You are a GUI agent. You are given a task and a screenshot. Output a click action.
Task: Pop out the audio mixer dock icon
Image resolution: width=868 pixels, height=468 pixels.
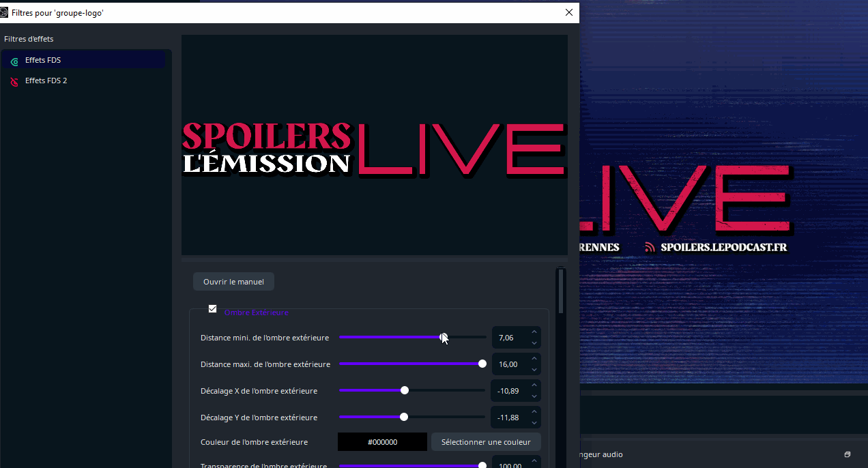(848, 454)
